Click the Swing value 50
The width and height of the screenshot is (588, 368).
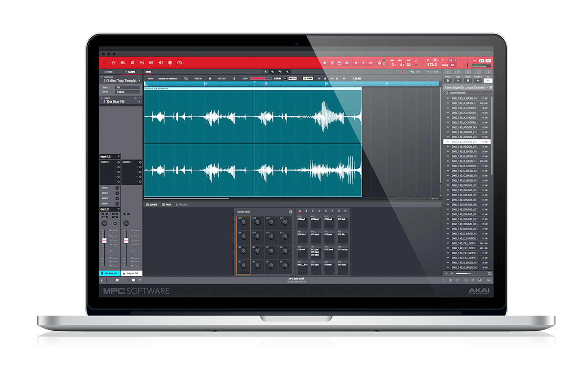tap(452, 65)
